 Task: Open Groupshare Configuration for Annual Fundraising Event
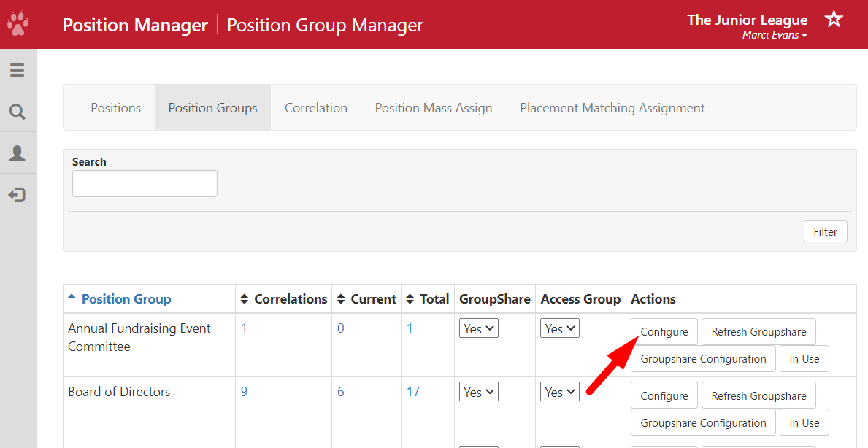click(704, 359)
